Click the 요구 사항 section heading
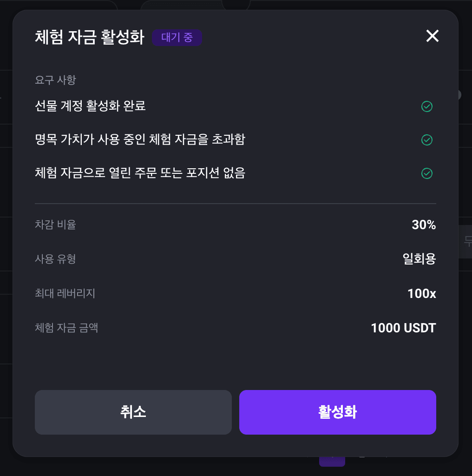This screenshot has width=472, height=476. pos(55,80)
